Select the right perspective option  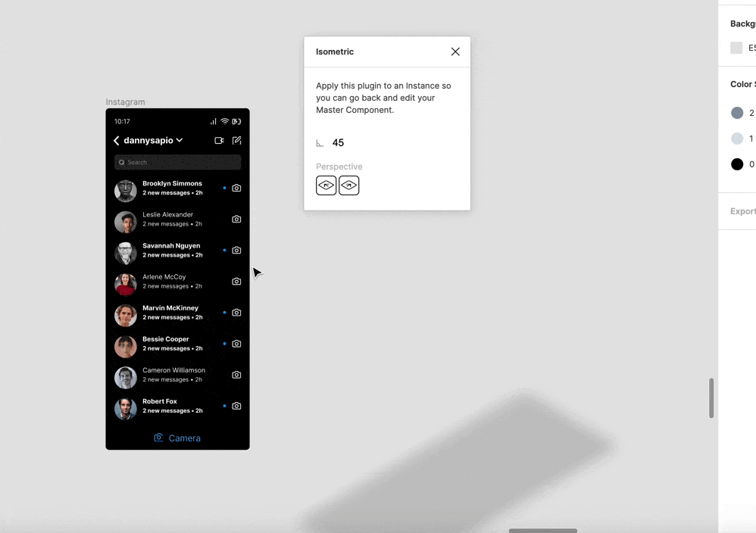point(349,185)
